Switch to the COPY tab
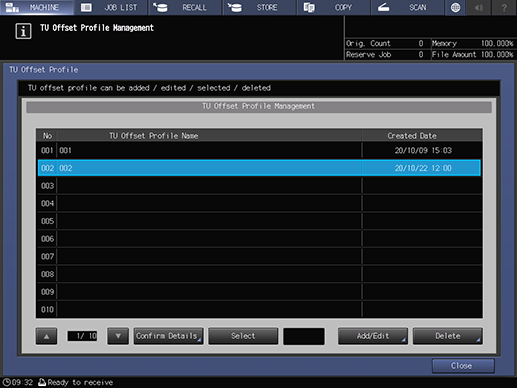Image resolution: width=517 pixels, height=388 pixels. tap(334, 7)
